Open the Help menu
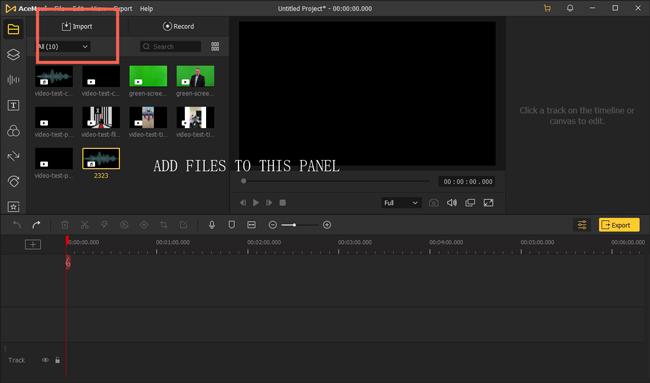Image resolution: width=650 pixels, height=383 pixels. 146,8
